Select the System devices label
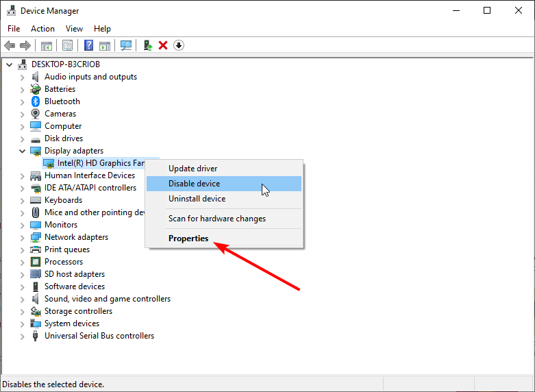Viewport: 535px width, 392px height. pos(72,323)
